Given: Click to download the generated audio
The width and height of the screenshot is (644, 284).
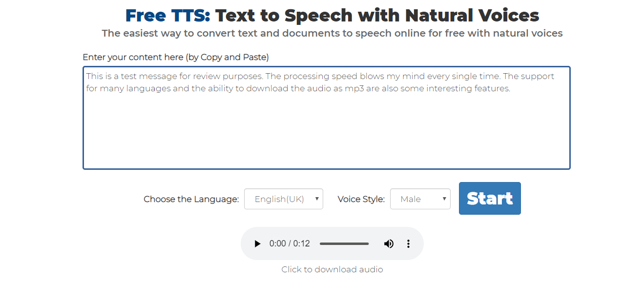Looking at the screenshot, I should click(332, 269).
